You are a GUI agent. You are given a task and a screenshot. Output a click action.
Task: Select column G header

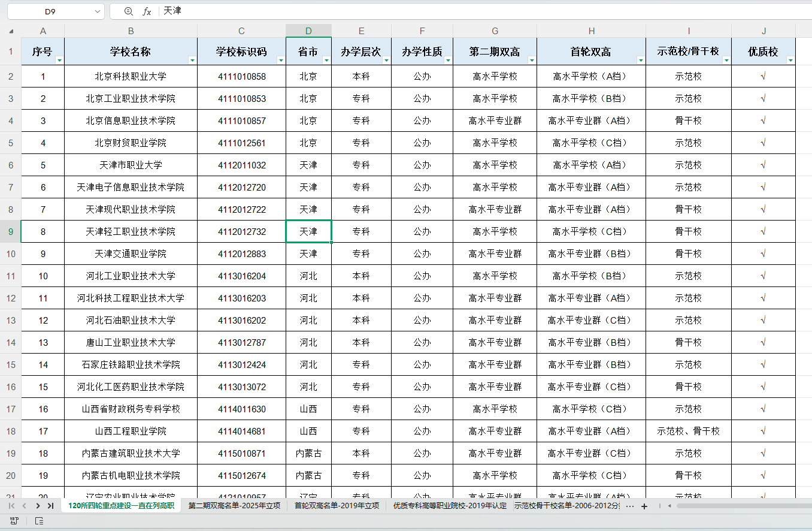pos(495,31)
